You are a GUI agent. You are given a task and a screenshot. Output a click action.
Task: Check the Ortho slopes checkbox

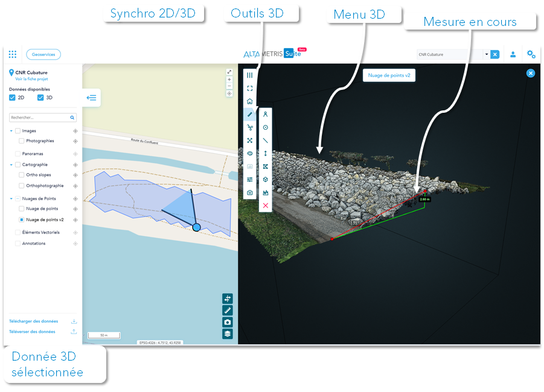tap(22, 175)
